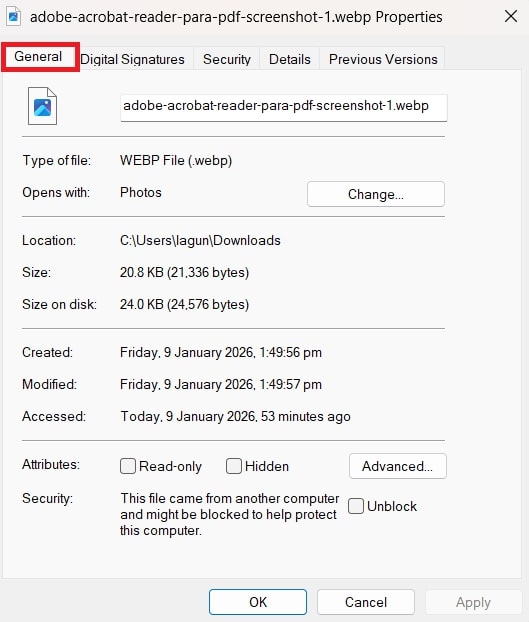Open the Digital Signatures tab

click(132, 59)
